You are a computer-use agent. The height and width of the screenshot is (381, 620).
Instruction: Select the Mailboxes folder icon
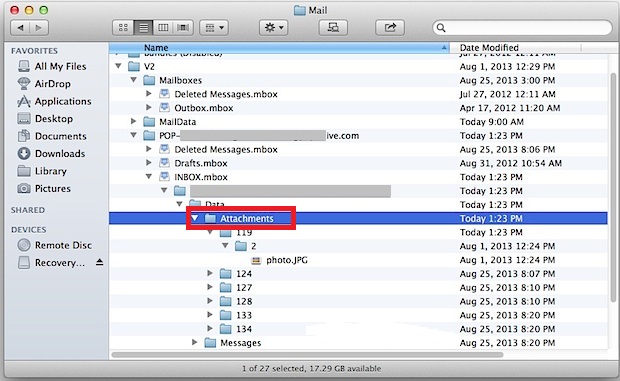pos(149,80)
